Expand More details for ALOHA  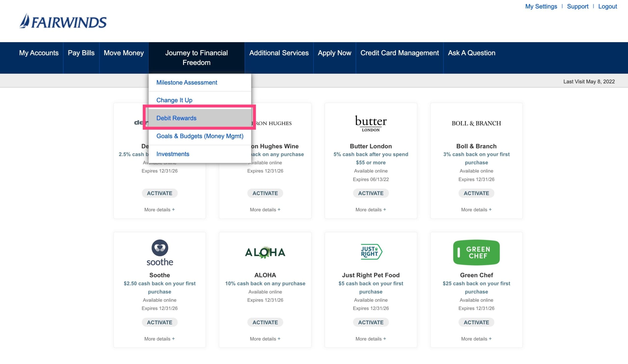pos(265,339)
